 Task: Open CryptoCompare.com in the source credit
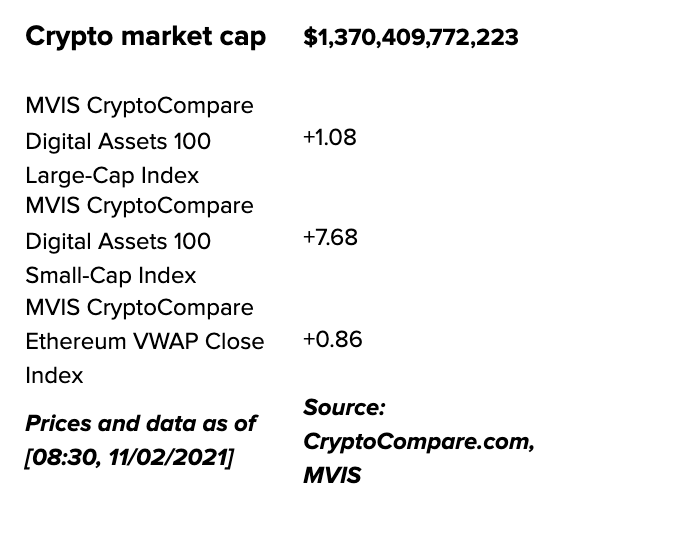click(418, 441)
